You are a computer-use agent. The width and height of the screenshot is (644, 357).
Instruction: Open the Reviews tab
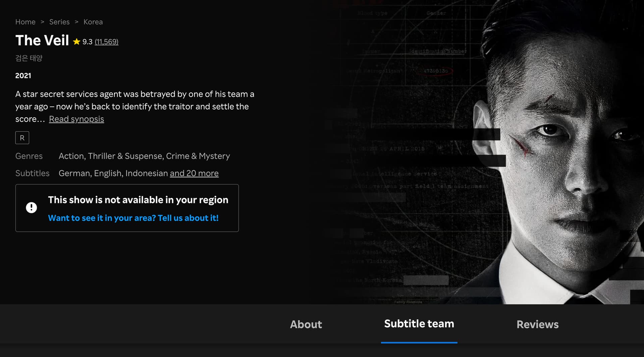(x=537, y=324)
